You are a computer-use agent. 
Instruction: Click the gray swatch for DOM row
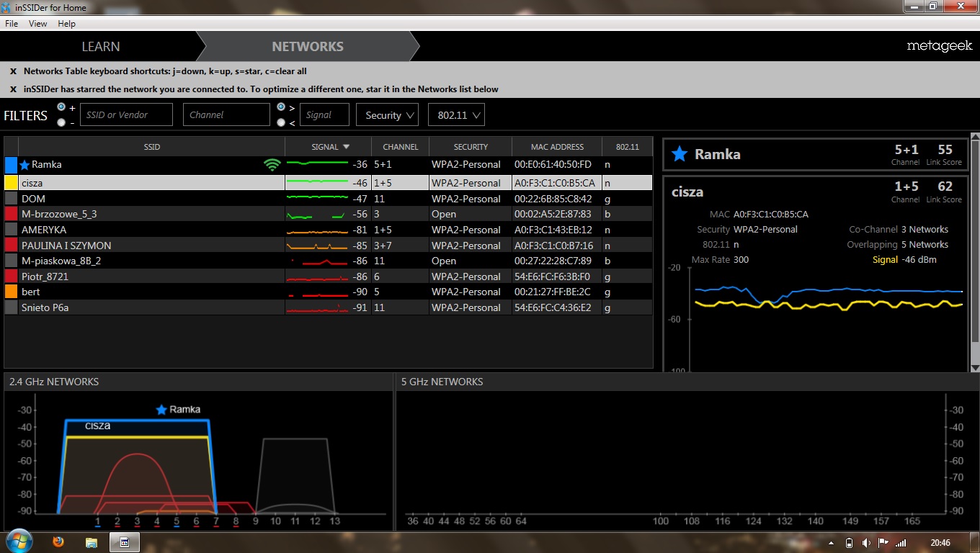[11, 199]
